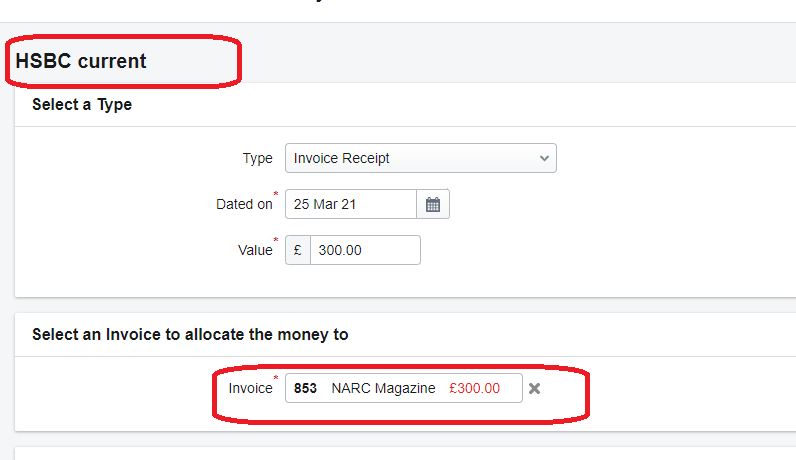Click the pound currency symbol prefix
This screenshot has height=460, width=796.
(x=298, y=250)
